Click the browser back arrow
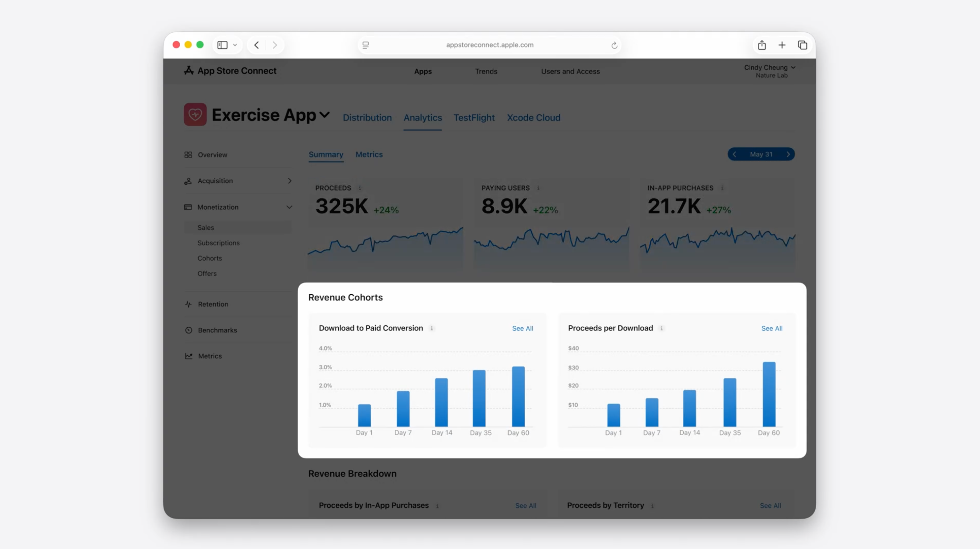The width and height of the screenshot is (980, 549). 257,45
